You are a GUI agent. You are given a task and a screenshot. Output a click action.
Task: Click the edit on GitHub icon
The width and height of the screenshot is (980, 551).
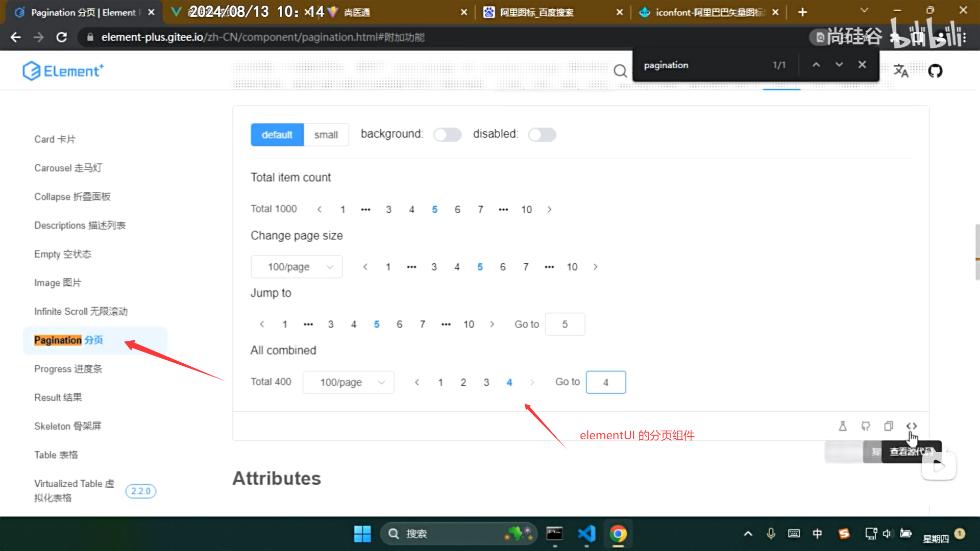pyautogui.click(x=866, y=426)
